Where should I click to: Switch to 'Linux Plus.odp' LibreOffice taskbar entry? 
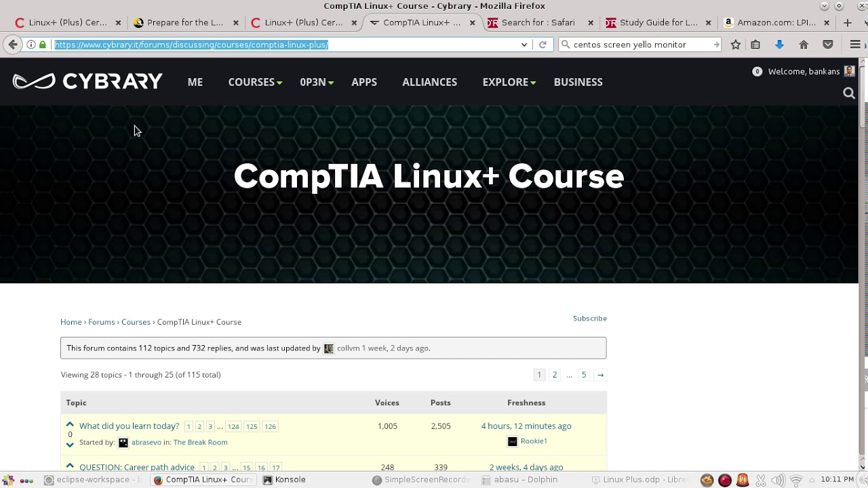[x=639, y=480]
